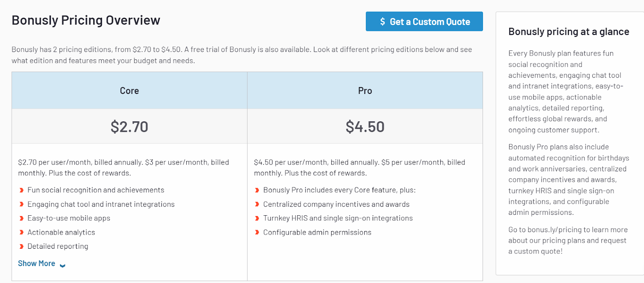Open the Show More link under Core features
This screenshot has width=644, height=283.
(36, 263)
